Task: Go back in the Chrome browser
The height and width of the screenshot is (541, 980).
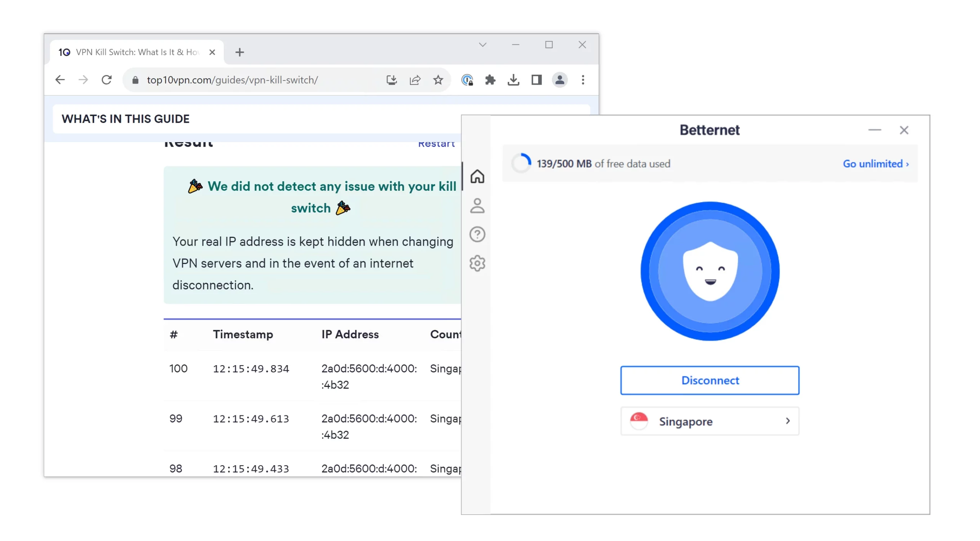Action: click(x=60, y=80)
